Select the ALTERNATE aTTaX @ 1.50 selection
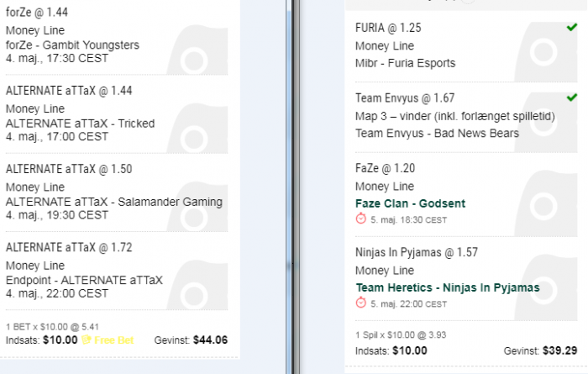Viewport: 588px width, 374px height. click(69, 169)
